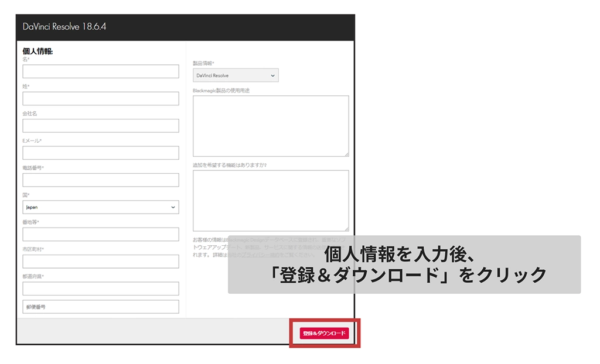The height and width of the screenshot is (364, 600).
Task: Open the 国 dropdown showing Japan
Action: pos(101,207)
